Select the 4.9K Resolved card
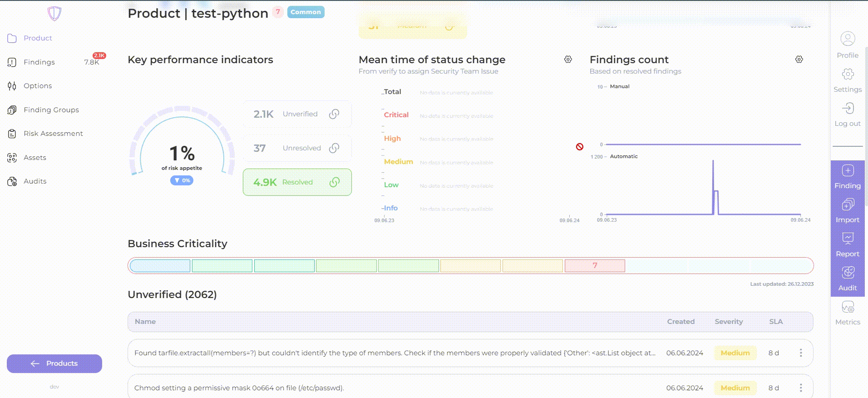Viewport: 868px width, 398px height. [297, 182]
